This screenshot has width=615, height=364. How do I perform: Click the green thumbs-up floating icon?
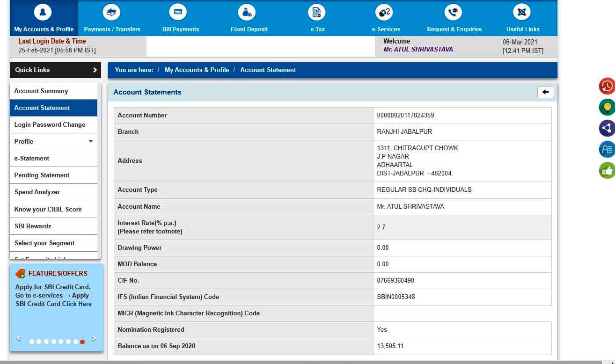[607, 170]
